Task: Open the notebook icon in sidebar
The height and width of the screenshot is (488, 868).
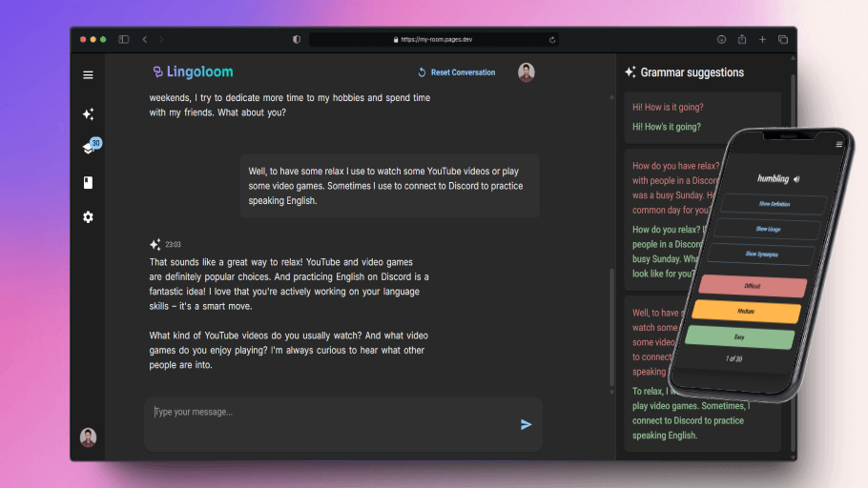Action: (x=88, y=183)
